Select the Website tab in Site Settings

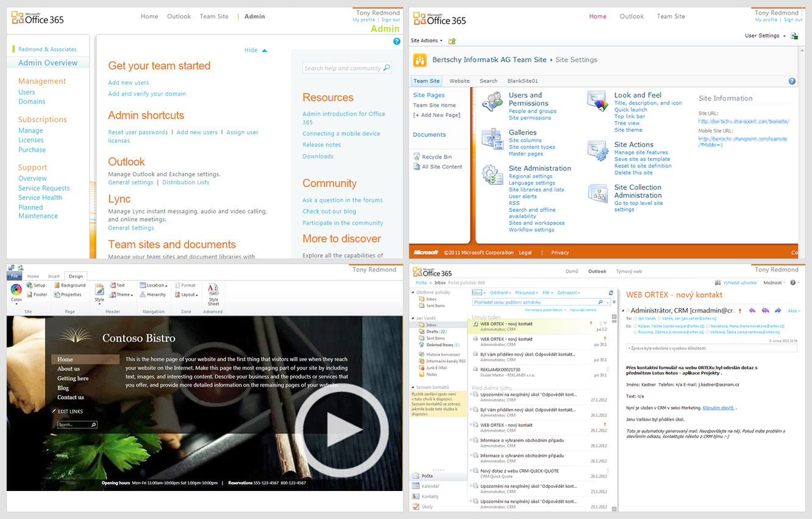pyautogui.click(x=459, y=81)
